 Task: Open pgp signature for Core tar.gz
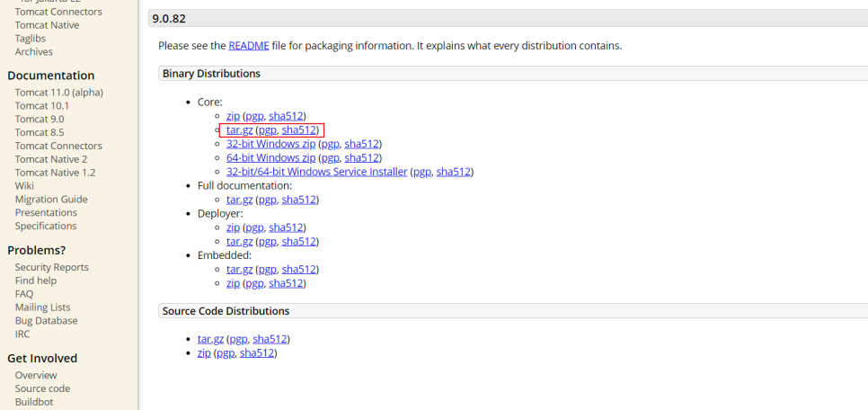coord(268,130)
